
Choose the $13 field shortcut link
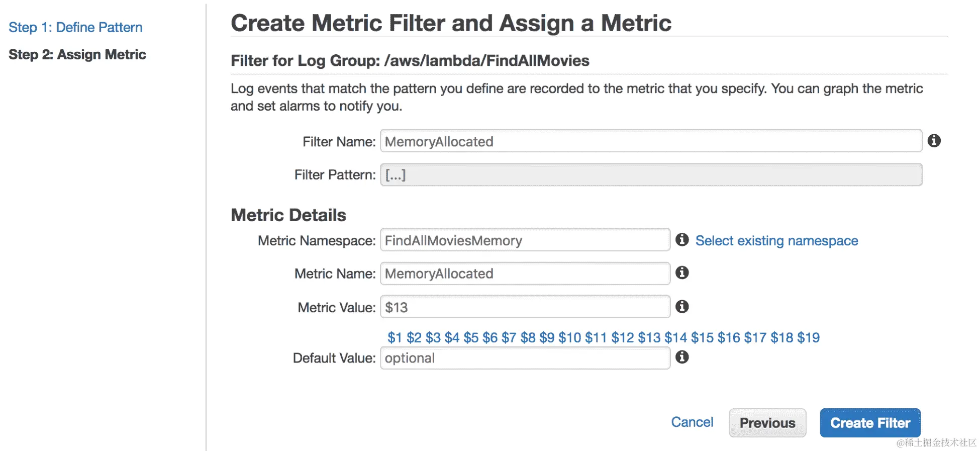coord(649,337)
